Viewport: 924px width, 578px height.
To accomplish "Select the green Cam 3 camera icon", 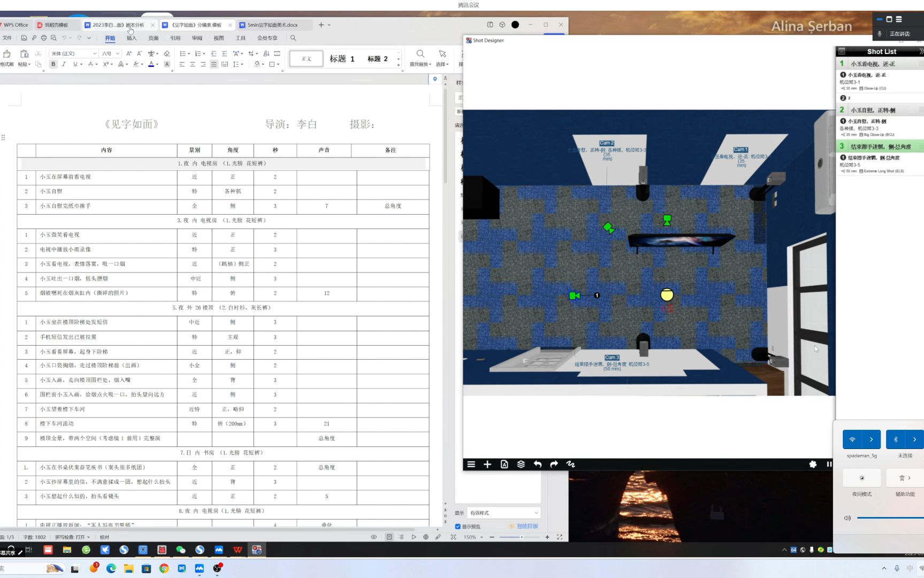I will (575, 295).
